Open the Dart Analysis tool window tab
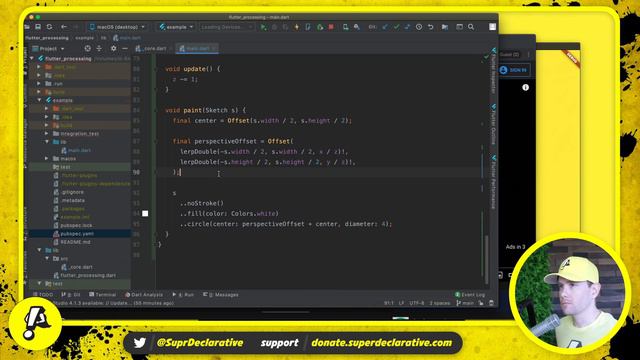The image size is (640, 360). pyautogui.click(x=144, y=295)
